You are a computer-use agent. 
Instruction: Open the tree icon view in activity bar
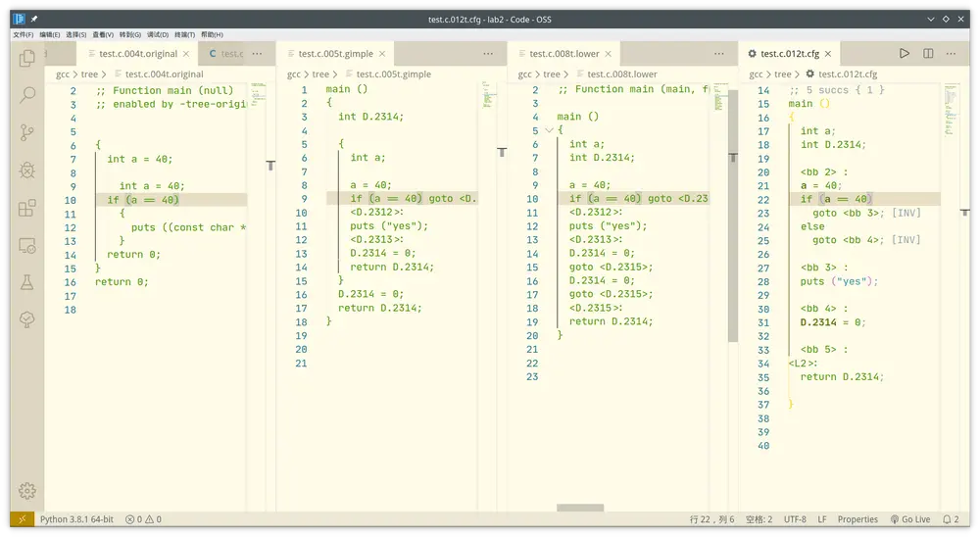[x=26, y=320]
